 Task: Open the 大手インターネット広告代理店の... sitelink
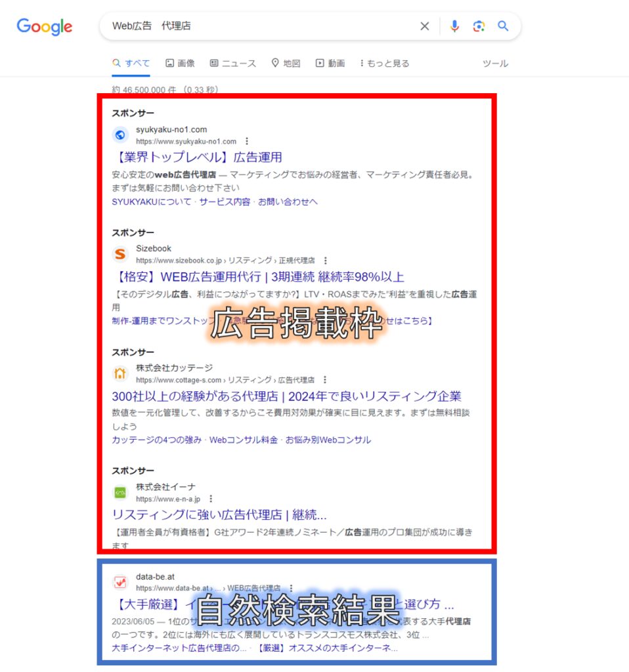179,648
